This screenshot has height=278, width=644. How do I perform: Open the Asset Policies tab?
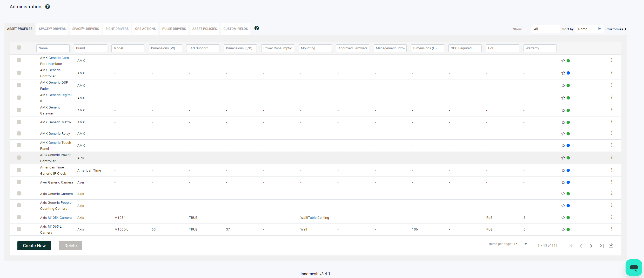coord(205,29)
